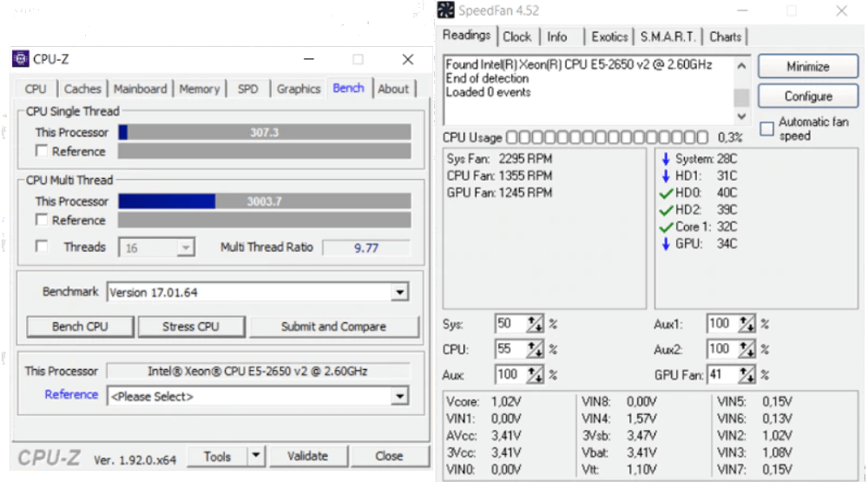Click scroll up arrow in SpeedFan log

(x=741, y=66)
